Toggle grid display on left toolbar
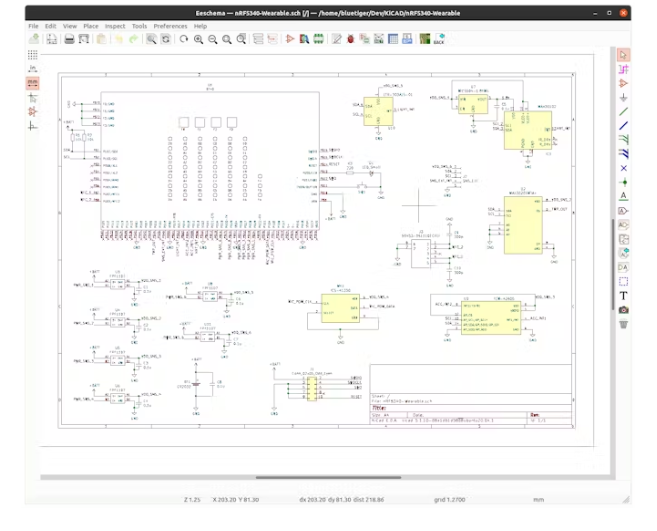657x531 pixels. [34, 56]
